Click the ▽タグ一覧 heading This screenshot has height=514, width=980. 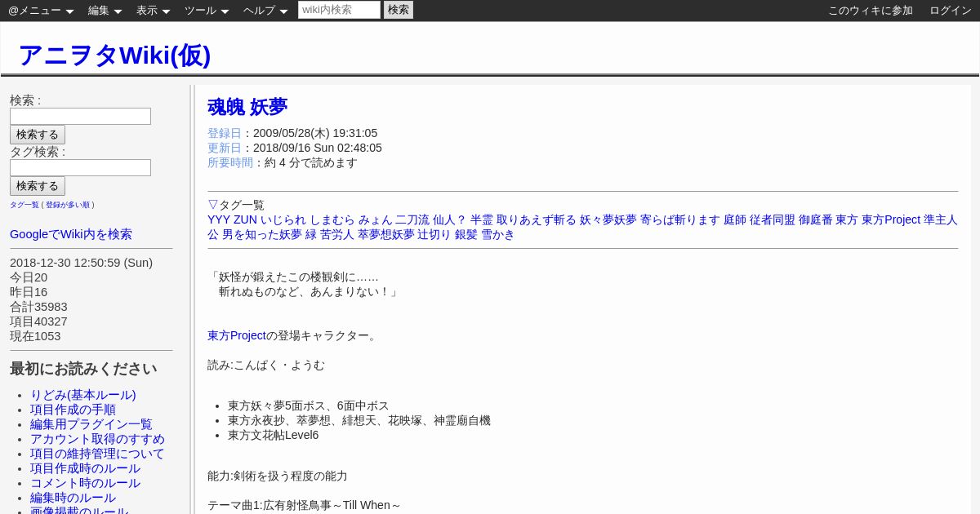pos(236,205)
